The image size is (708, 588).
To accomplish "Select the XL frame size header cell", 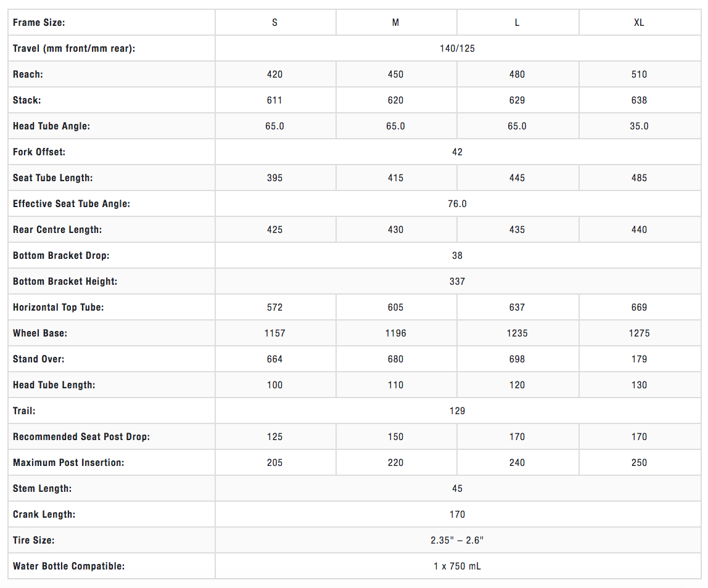I will point(639,23).
